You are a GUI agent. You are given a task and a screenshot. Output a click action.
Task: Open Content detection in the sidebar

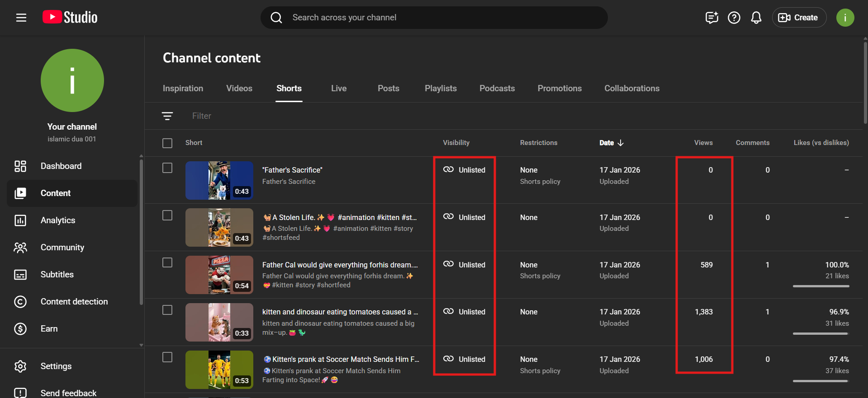click(74, 302)
